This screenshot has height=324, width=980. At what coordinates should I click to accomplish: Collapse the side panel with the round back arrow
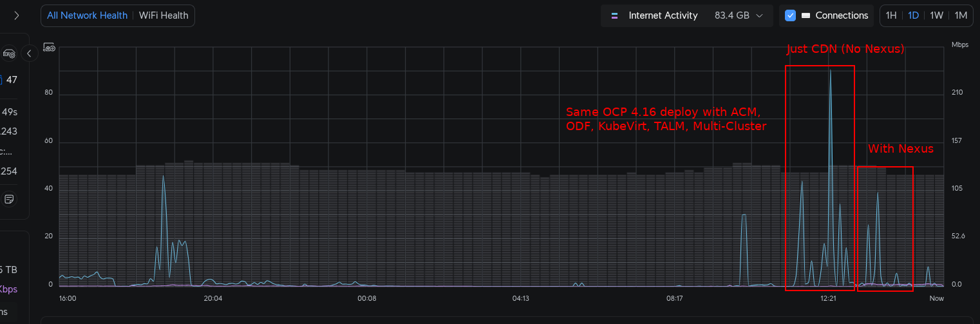pyautogui.click(x=29, y=53)
